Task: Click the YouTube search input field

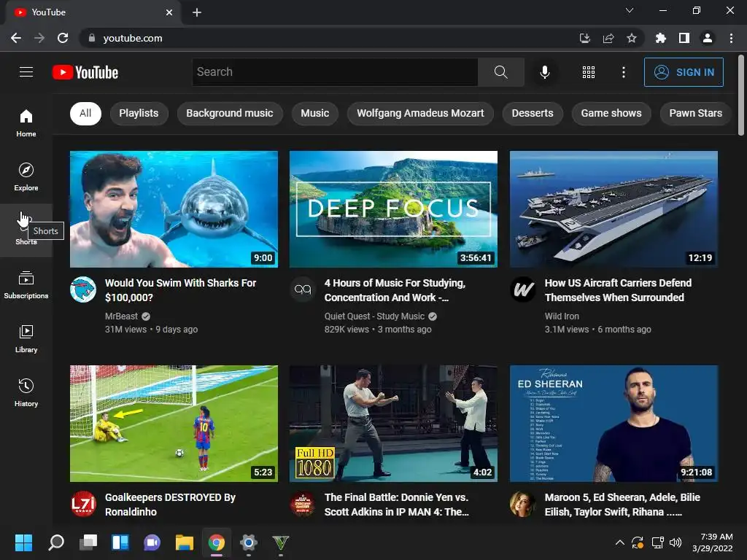Action: [335, 72]
